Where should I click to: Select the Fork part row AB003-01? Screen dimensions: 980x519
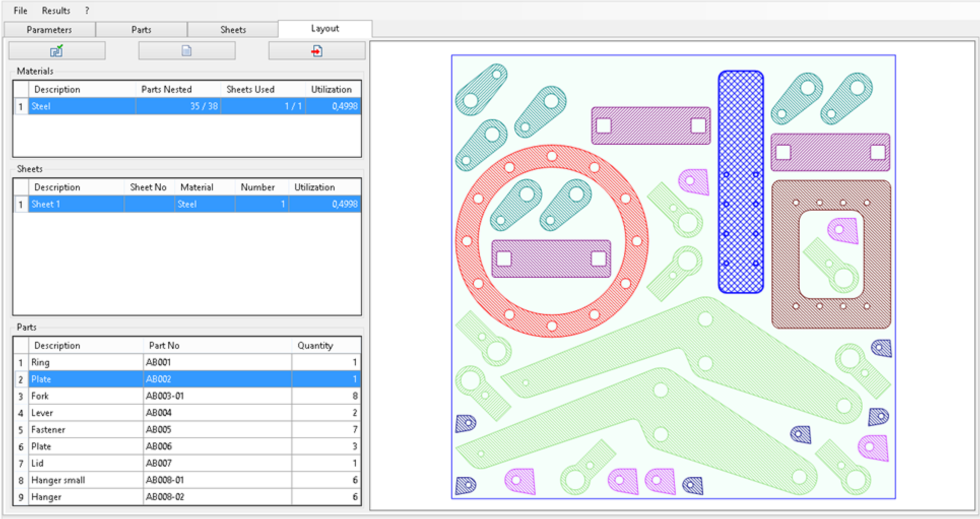click(187, 396)
